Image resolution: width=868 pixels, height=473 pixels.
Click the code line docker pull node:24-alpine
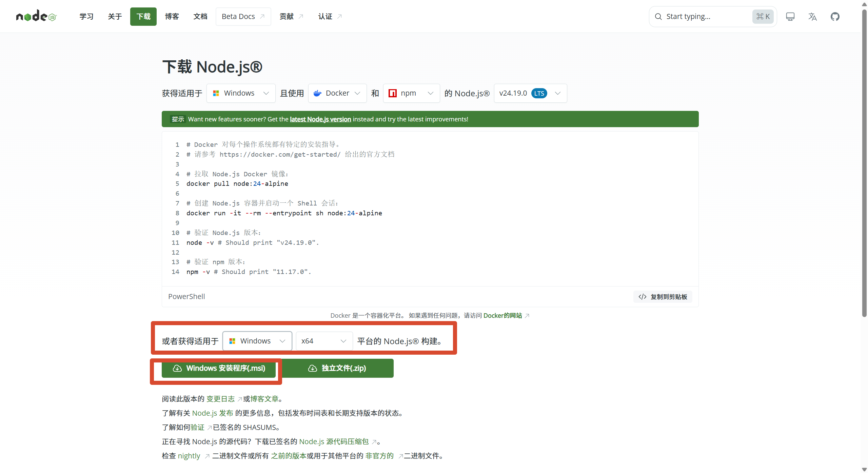(x=237, y=184)
